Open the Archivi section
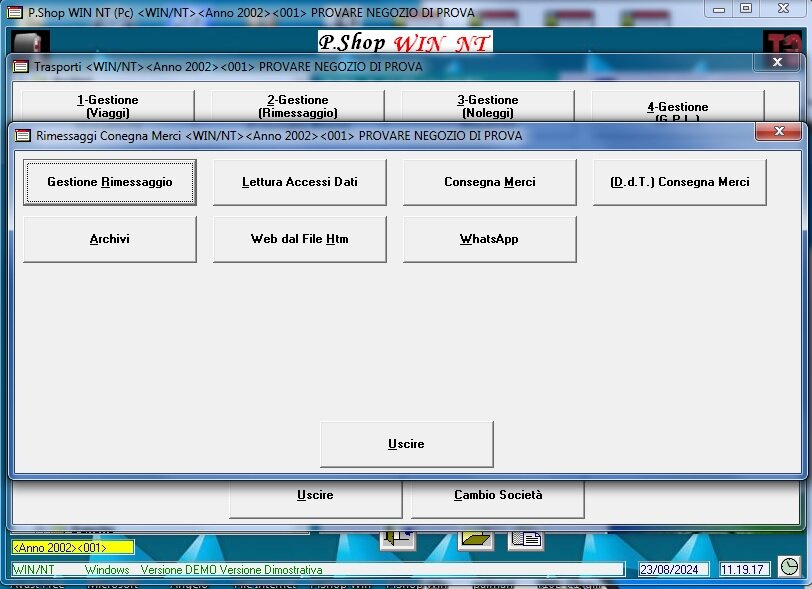 coord(110,239)
